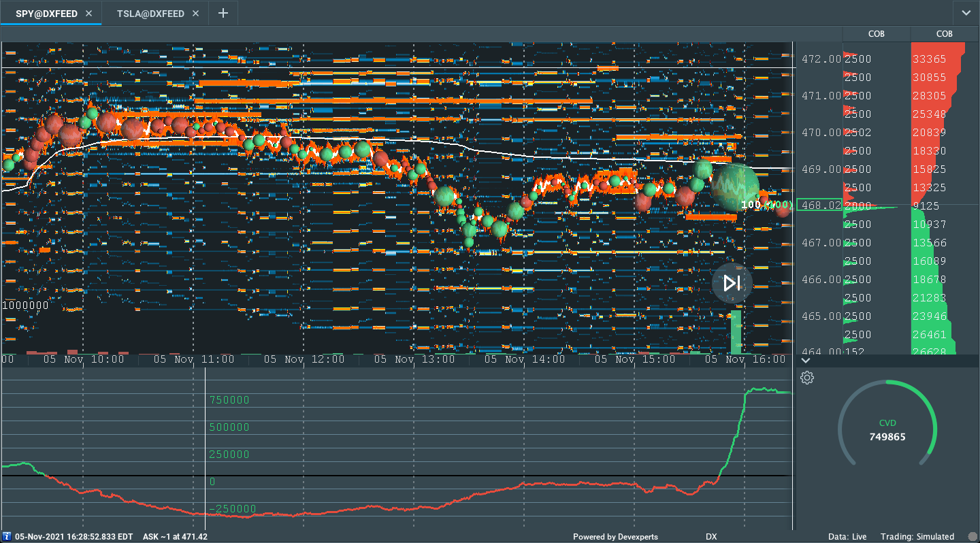Viewport: 980px width, 543px height.
Task: Click the 467.00 price level label
Action: (x=821, y=243)
